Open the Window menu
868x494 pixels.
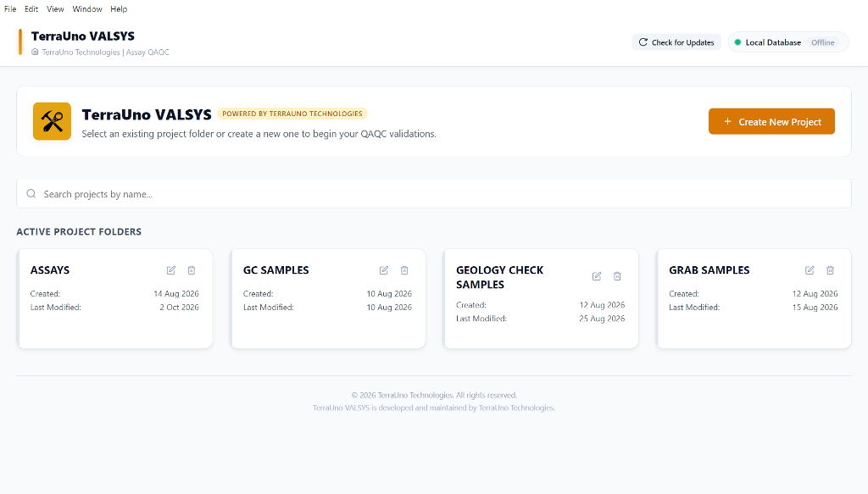[x=87, y=8]
